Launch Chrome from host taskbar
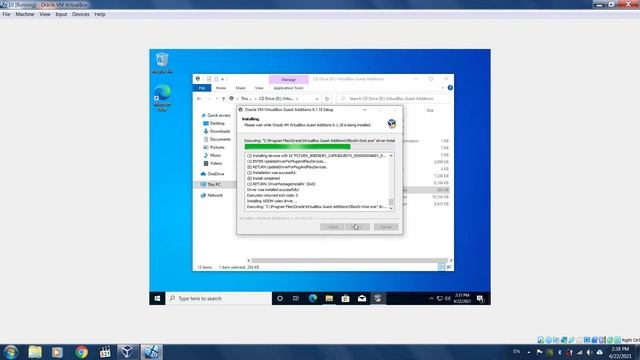 (81, 352)
